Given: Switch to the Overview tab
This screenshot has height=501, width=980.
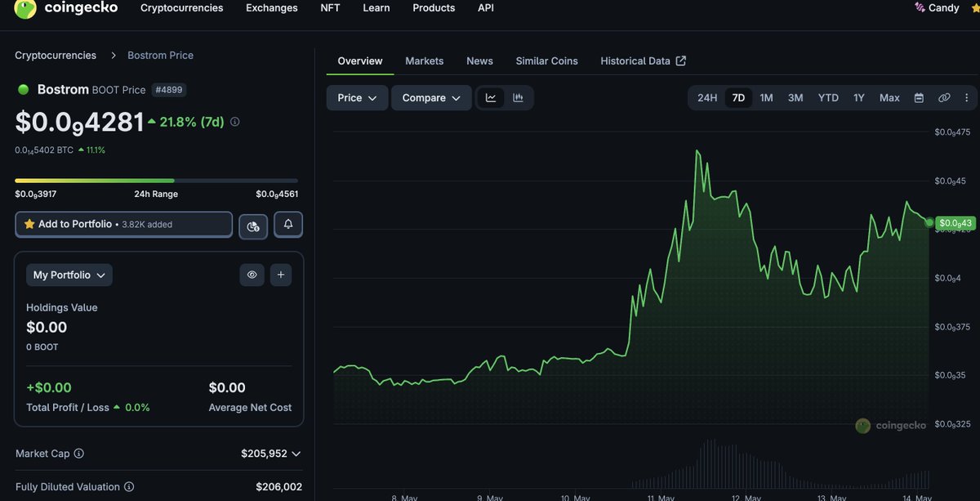Looking at the screenshot, I should tap(360, 61).
